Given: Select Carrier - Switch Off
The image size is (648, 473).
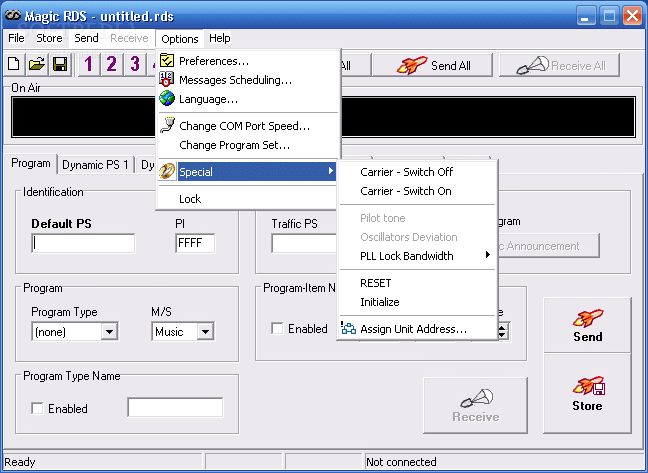Looking at the screenshot, I should 417,172.
